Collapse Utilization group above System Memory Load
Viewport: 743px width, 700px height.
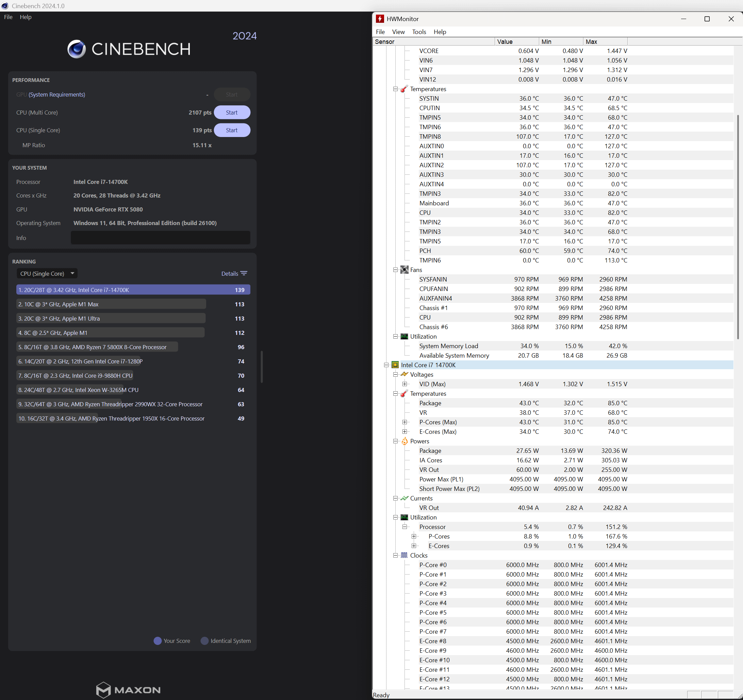point(395,337)
